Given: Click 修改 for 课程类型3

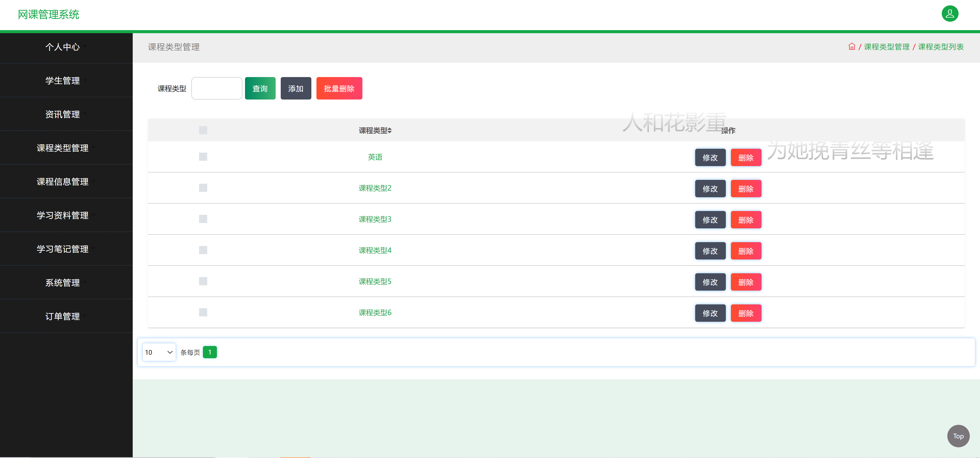Looking at the screenshot, I should [x=710, y=219].
